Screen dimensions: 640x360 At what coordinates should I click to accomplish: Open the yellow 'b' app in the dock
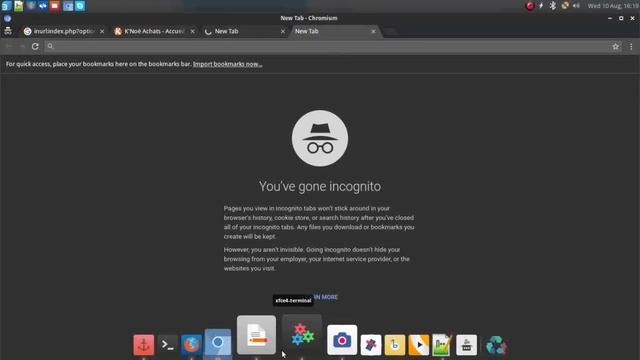coord(395,345)
